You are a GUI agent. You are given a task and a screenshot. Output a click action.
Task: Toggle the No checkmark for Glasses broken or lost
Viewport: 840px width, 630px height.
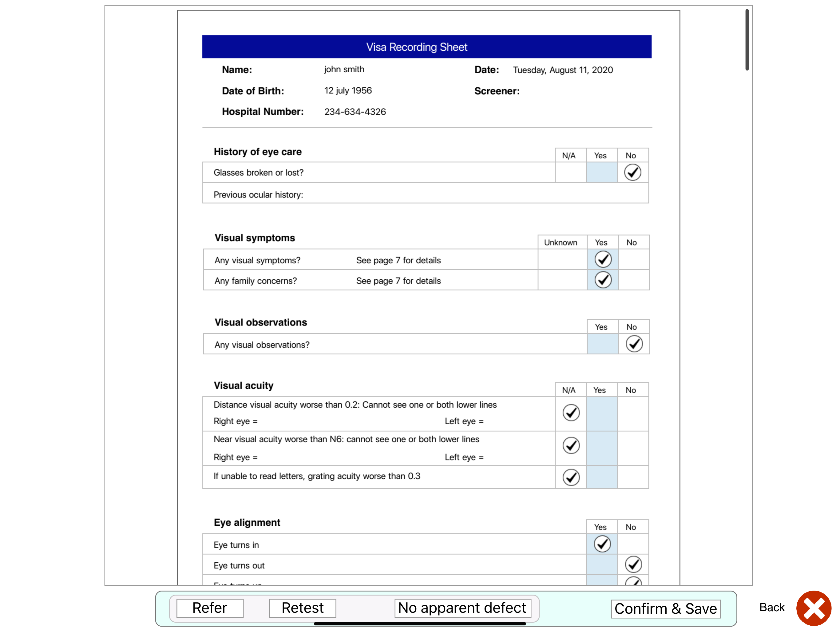tap(633, 173)
